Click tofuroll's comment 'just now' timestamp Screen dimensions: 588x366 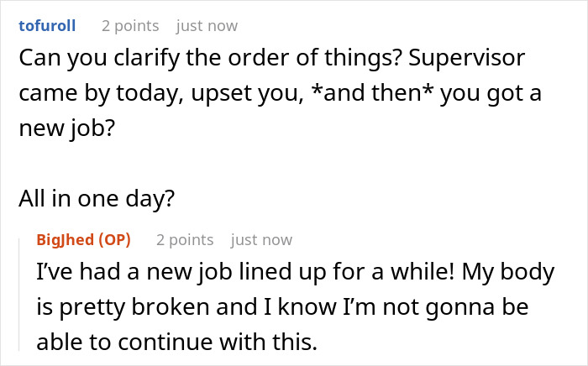click(x=207, y=26)
